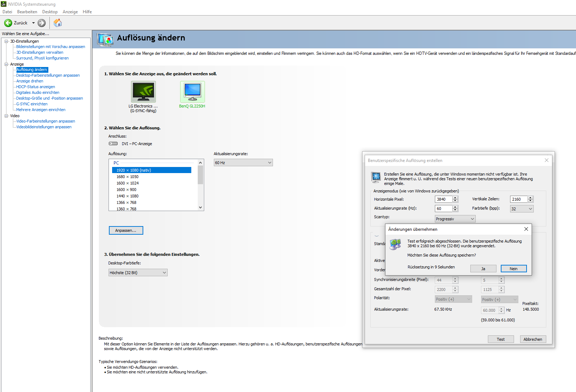Open Mehrere Anzeigen einrichten
The width and height of the screenshot is (576, 392).
tap(41, 110)
